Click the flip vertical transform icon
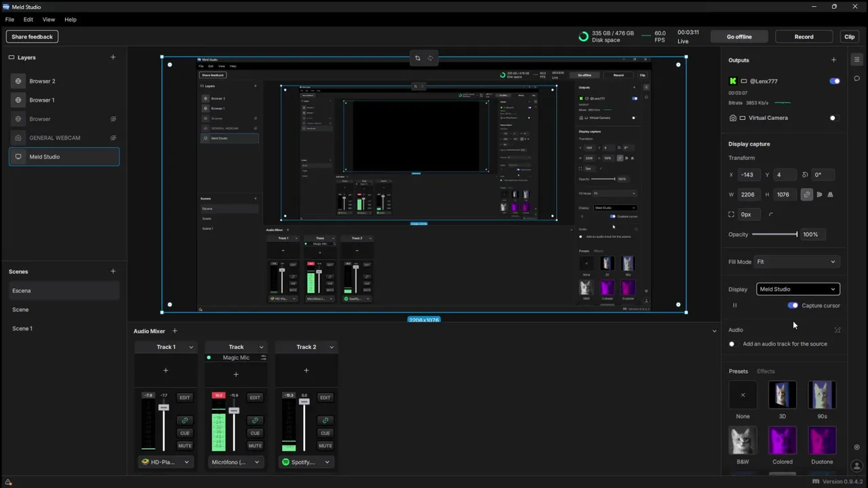Screen dimensions: 868x488 (830, 195)
